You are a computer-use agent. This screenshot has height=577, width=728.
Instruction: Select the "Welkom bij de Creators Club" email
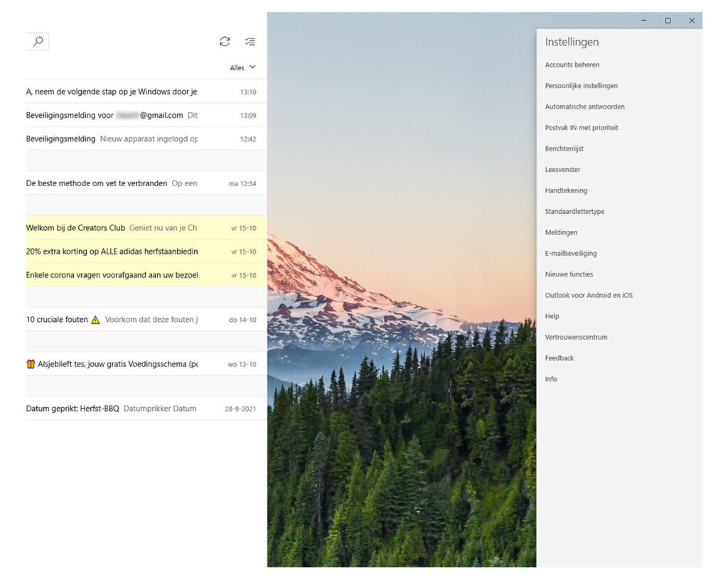107,229
